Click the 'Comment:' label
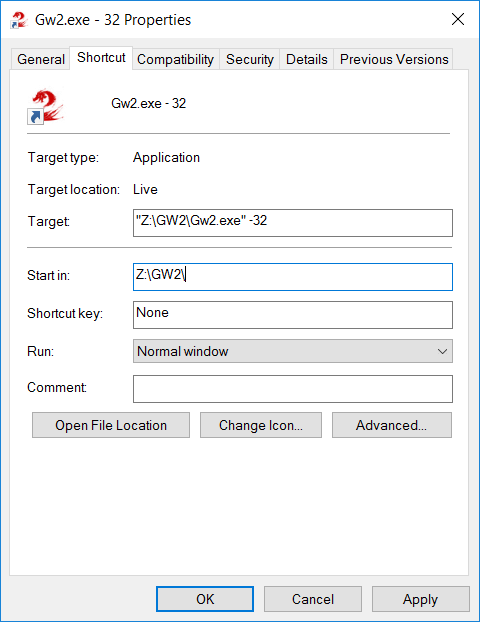 coord(57,388)
